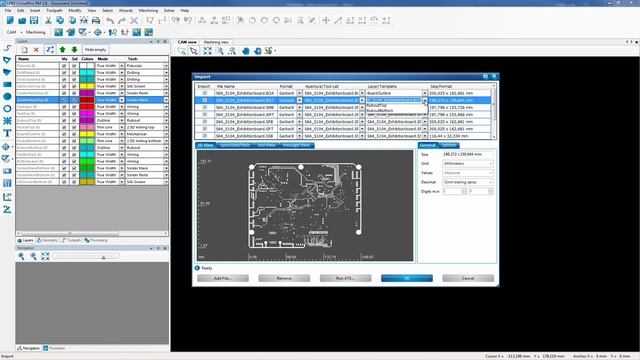The image size is (640, 360).
Task: Toggle import checkbox for Exhibitionboard.BGA file
Action: (x=204, y=93)
